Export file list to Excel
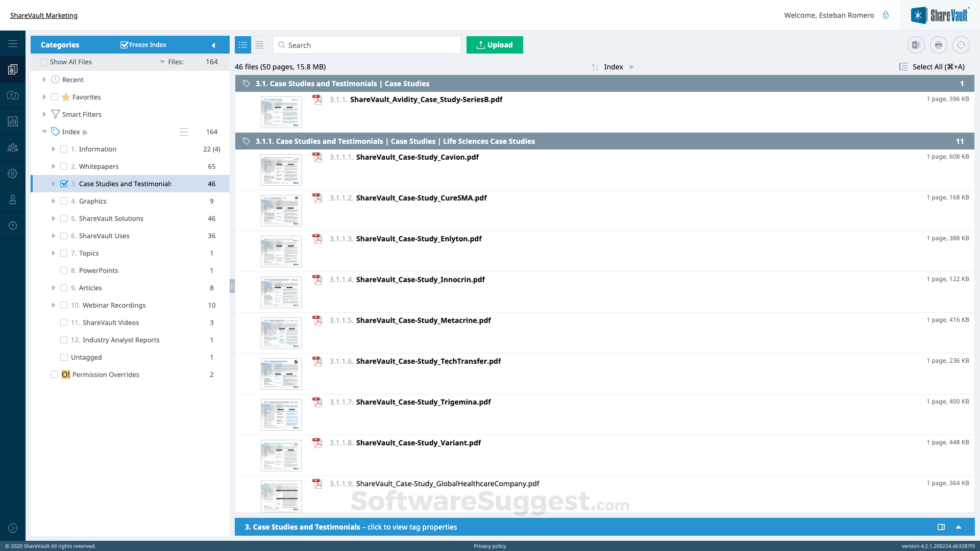The image size is (980, 551). pos(916,45)
